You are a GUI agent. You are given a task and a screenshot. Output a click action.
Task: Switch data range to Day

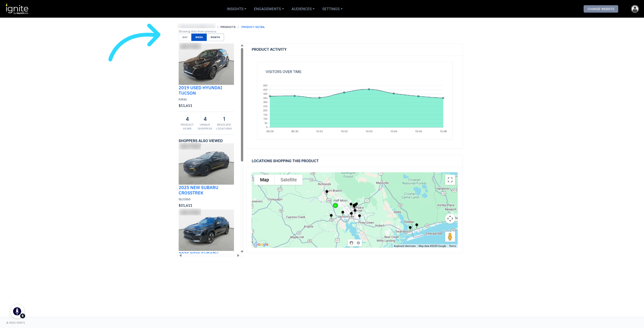pyautogui.click(x=185, y=37)
